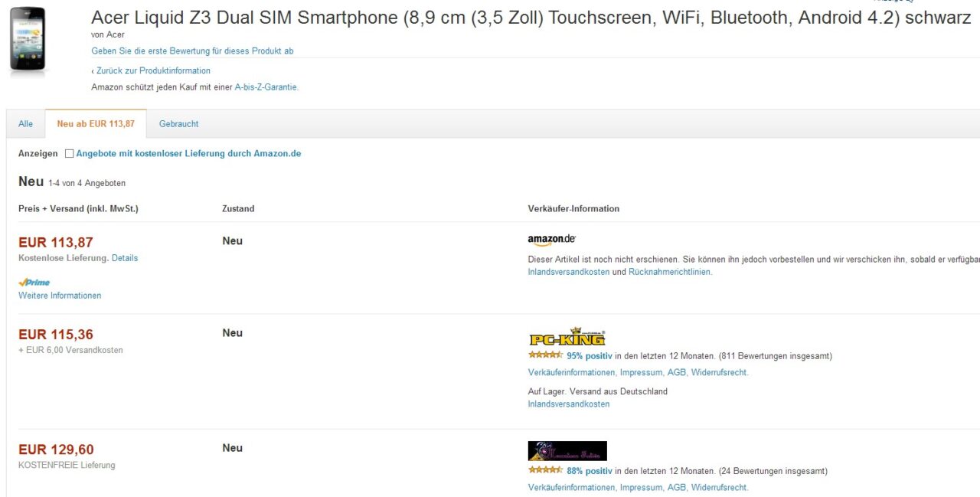Open the Rücknahmerichtlinien link
This screenshot has height=497, width=980.
click(669, 272)
